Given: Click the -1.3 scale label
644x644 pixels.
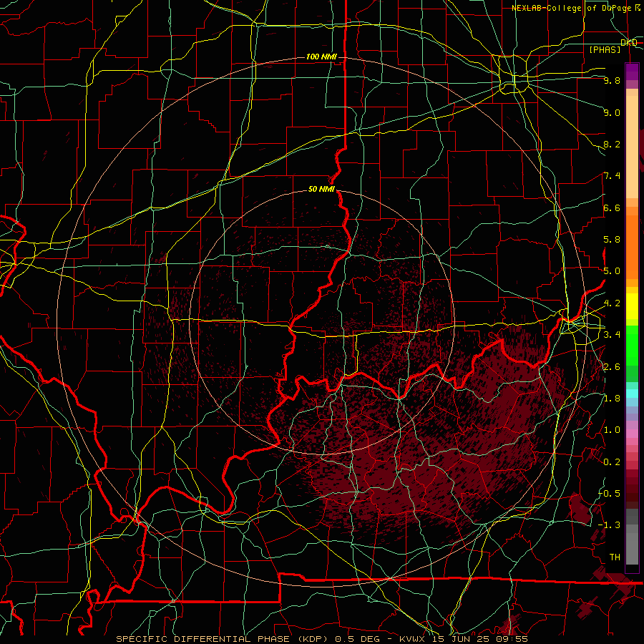Looking at the screenshot, I should [x=609, y=525].
